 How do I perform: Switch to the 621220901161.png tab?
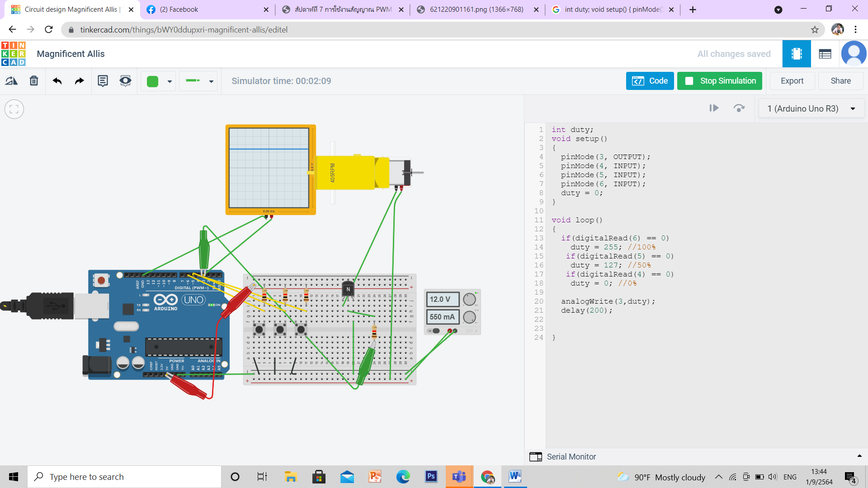tap(477, 9)
